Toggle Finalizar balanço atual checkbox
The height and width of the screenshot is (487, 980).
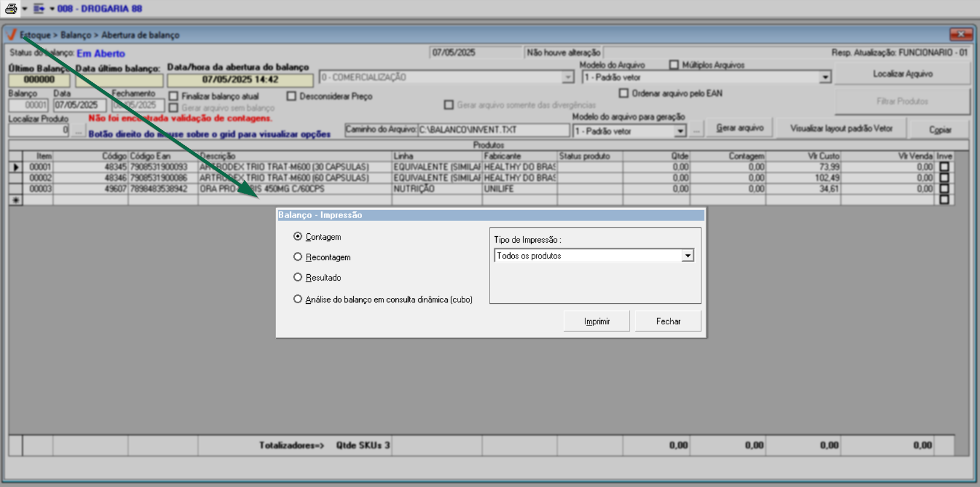pyautogui.click(x=174, y=96)
